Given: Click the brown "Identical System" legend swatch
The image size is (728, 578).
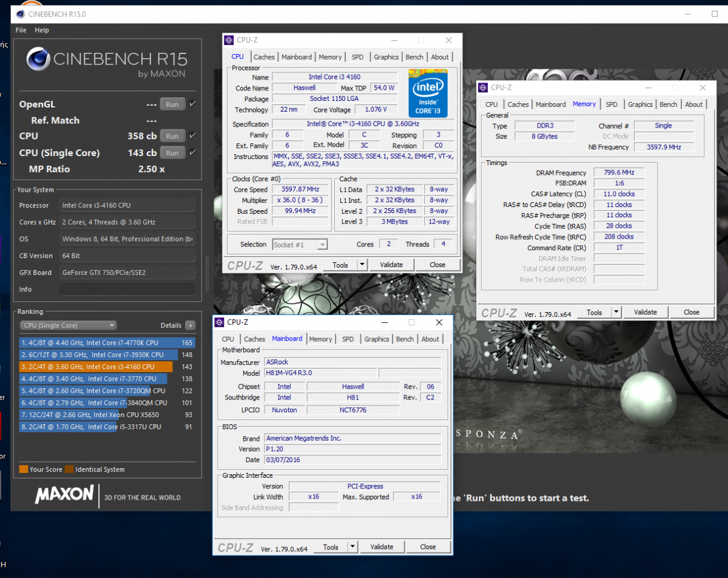Looking at the screenshot, I should (x=70, y=469).
